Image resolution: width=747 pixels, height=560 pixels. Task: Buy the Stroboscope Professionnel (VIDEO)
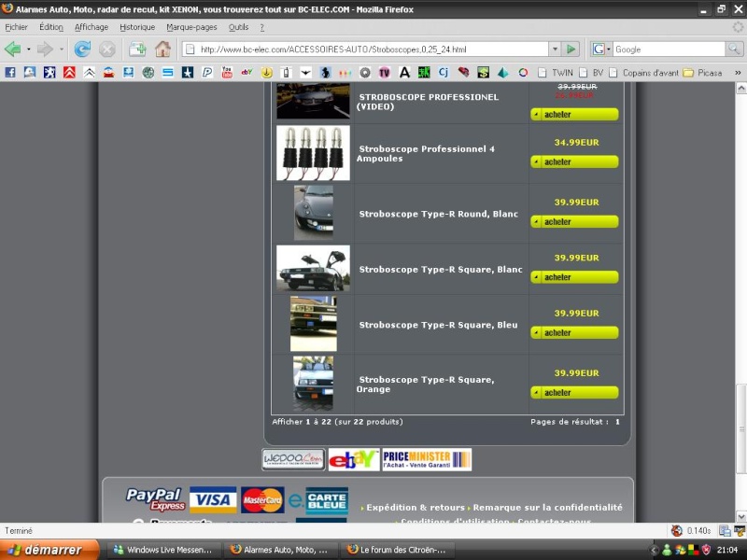click(x=574, y=114)
